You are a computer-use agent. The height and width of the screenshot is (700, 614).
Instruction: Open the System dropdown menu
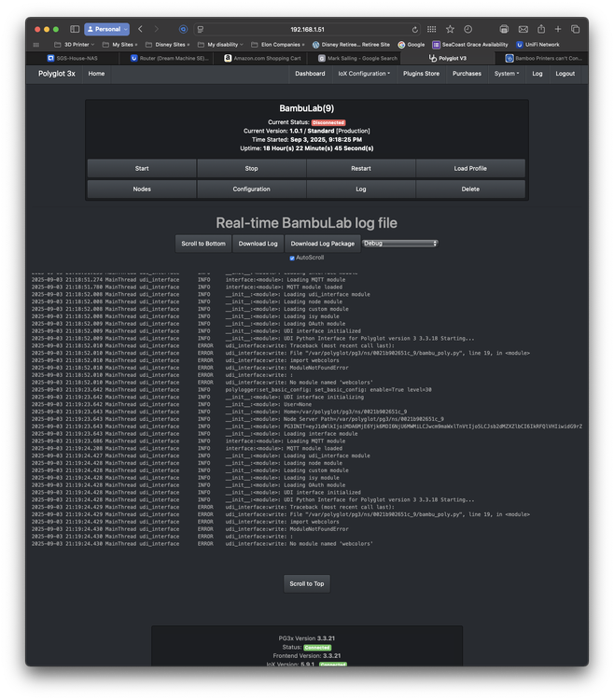point(507,74)
